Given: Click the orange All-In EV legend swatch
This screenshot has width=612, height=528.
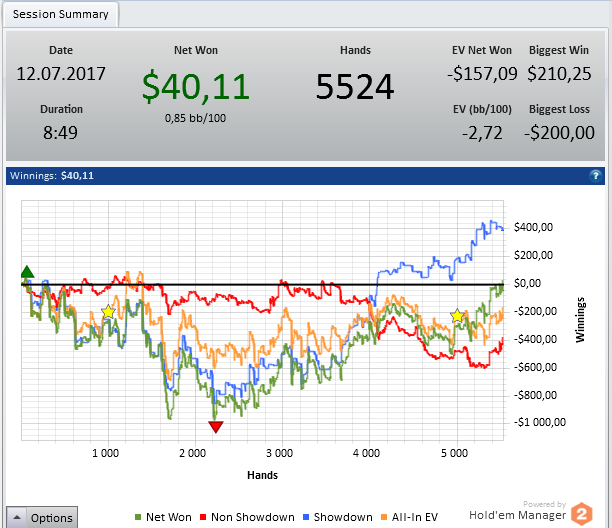Looking at the screenshot, I should [384, 517].
